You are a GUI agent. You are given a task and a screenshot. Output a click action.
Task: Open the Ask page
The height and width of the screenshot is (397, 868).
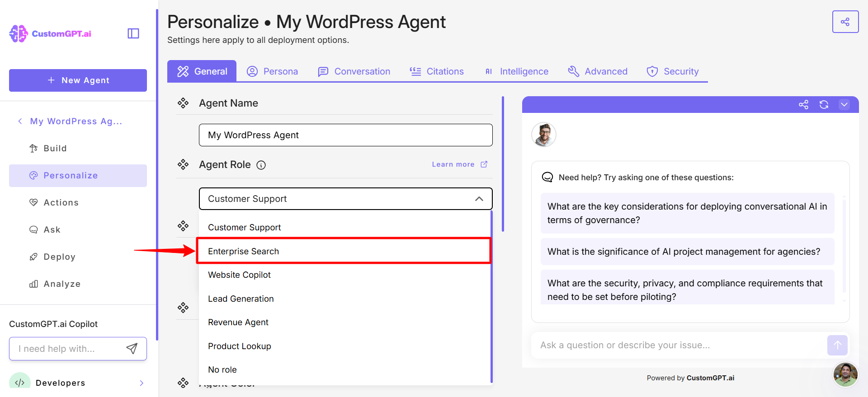pos(78,229)
